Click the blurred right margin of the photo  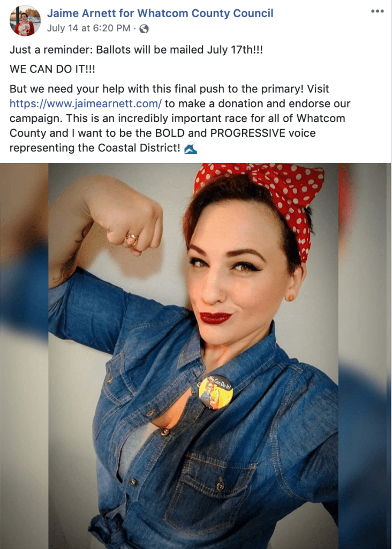364,356
